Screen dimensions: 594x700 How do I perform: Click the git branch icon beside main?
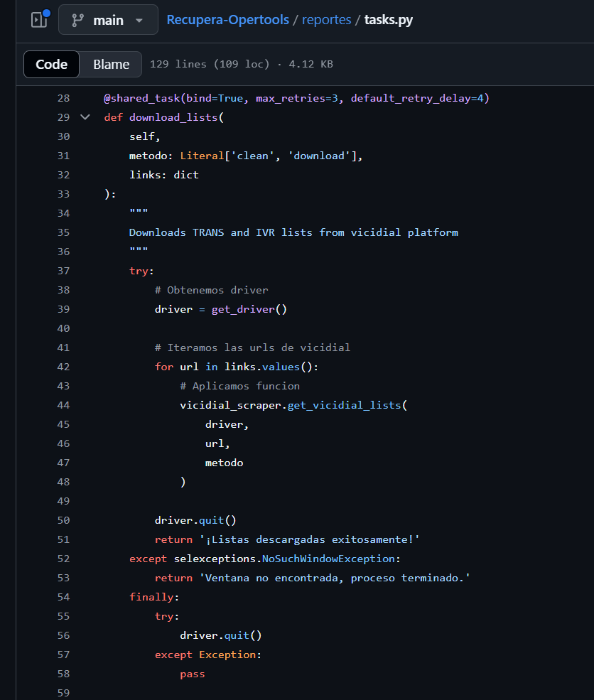(77, 20)
